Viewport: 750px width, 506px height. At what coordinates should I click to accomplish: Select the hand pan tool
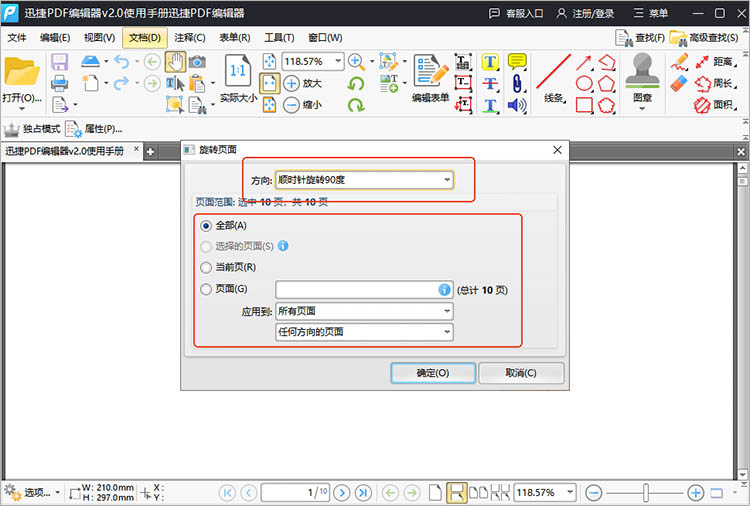pos(175,62)
